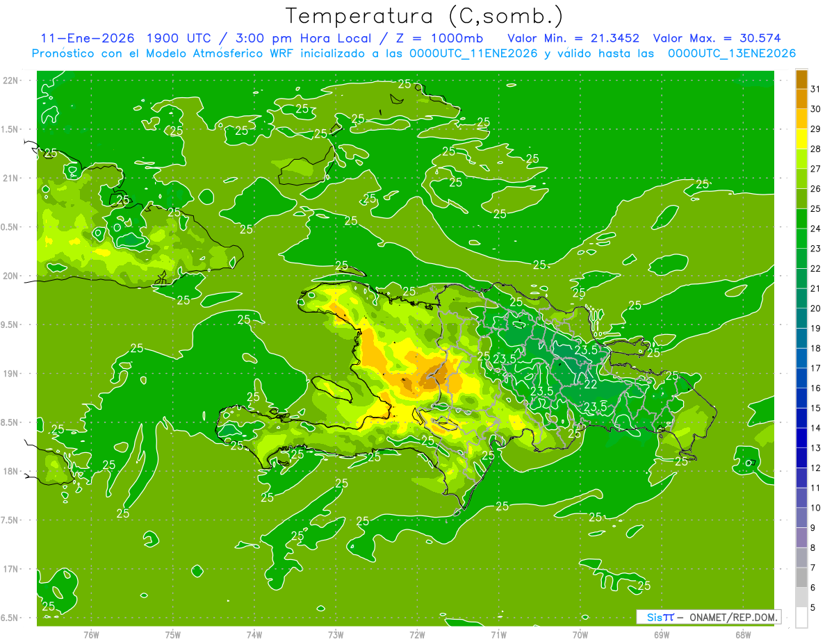Select the valid-until time "0000UTC_13ENE2026"
The image size is (834, 644).
coord(732,53)
